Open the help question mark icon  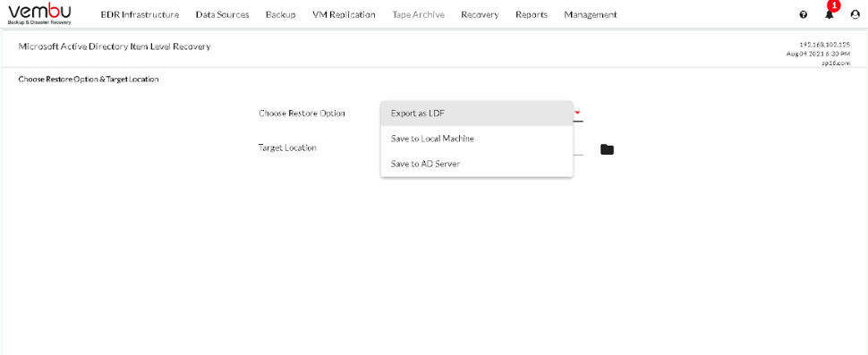(804, 15)
